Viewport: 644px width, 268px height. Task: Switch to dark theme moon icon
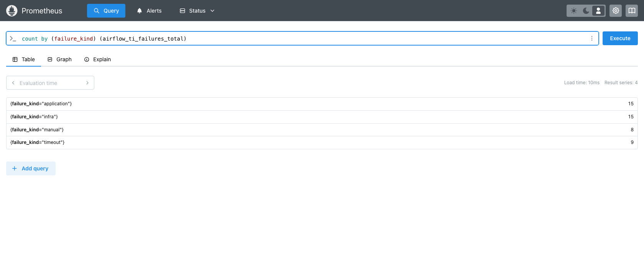click(586, 11)
